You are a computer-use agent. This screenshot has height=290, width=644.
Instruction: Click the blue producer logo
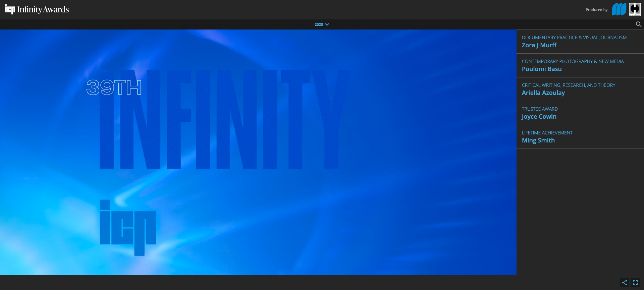point(619,9)
